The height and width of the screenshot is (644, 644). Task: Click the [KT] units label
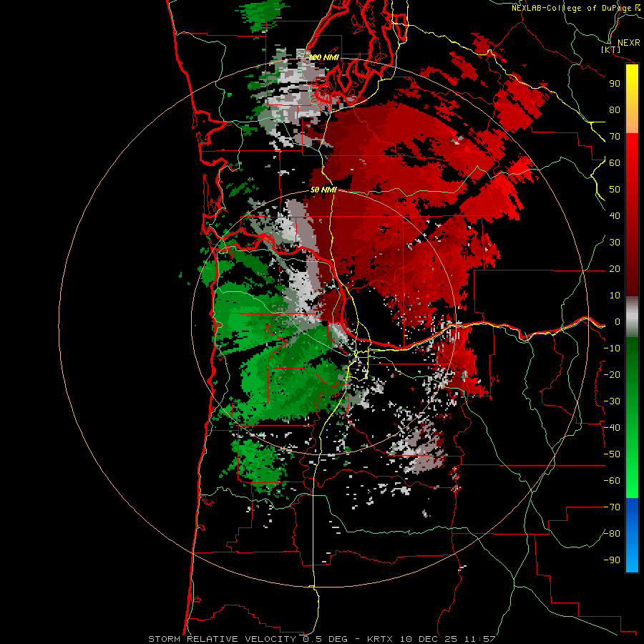click(611, 50)
